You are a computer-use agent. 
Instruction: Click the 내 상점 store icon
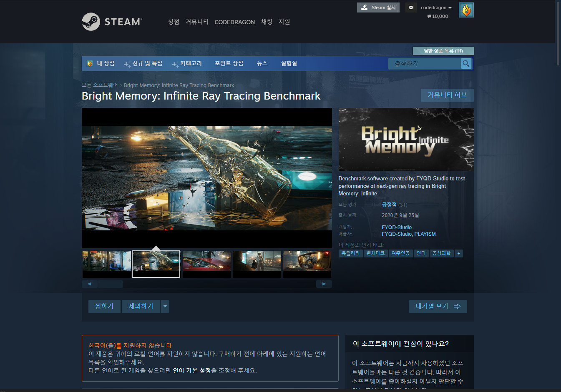point(90,63)
